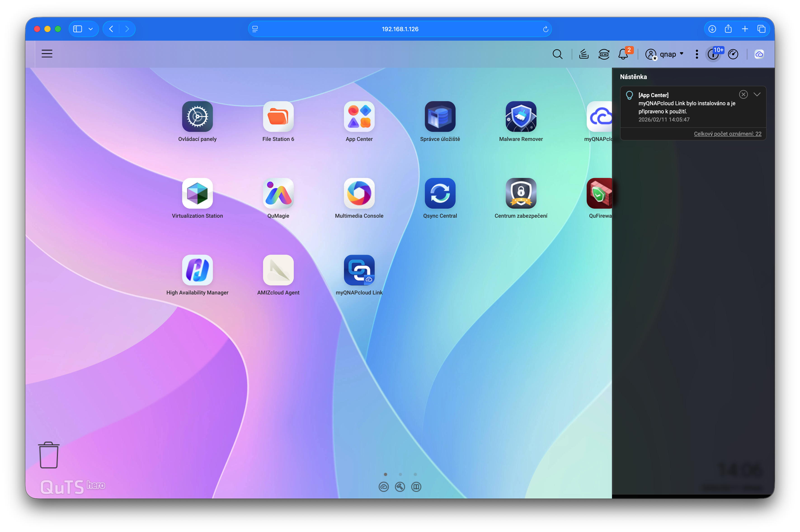
Task: Launch File Station 6
Action: (278, 117)
